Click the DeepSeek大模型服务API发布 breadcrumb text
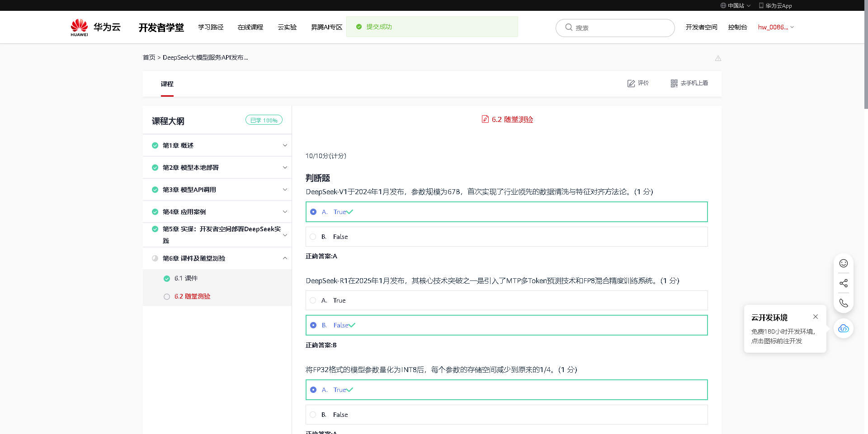 coord(205,57)
